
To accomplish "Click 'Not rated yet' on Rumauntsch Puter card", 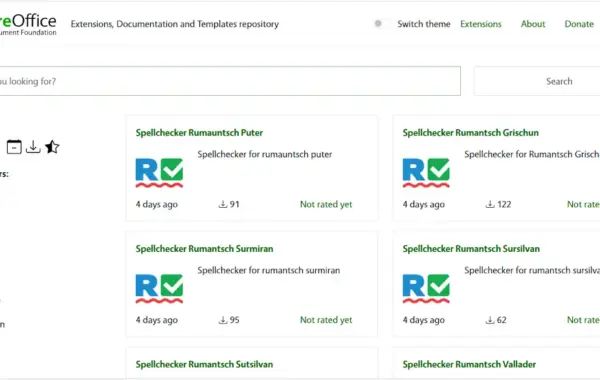I will 326,204.
